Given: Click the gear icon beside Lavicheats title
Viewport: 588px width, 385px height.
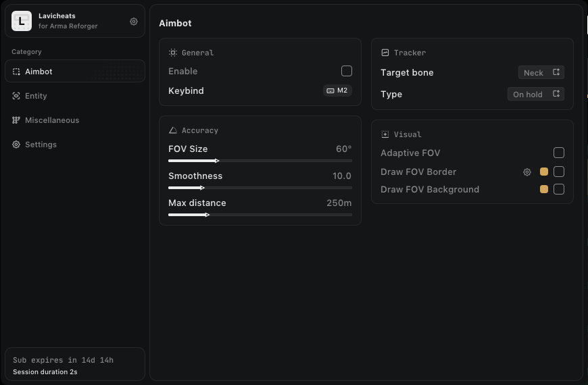Looking at the screenshot, I should tap(134, 22).
